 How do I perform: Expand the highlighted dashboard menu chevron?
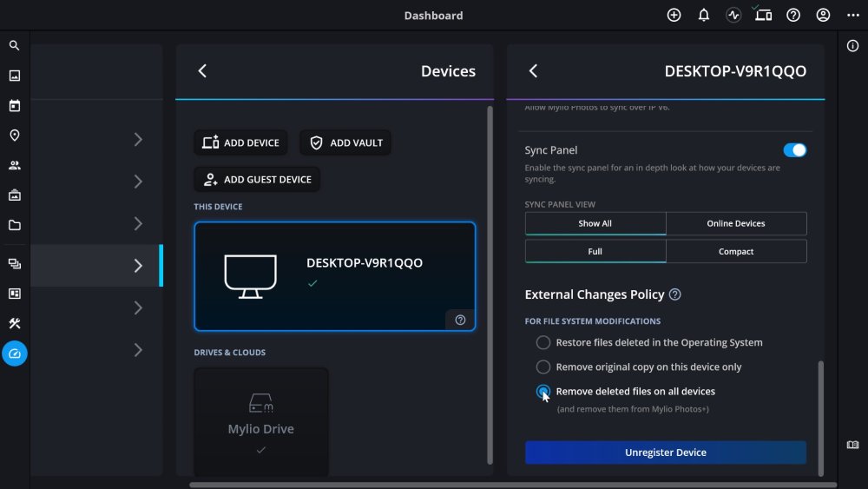click(x=138, y=266)
